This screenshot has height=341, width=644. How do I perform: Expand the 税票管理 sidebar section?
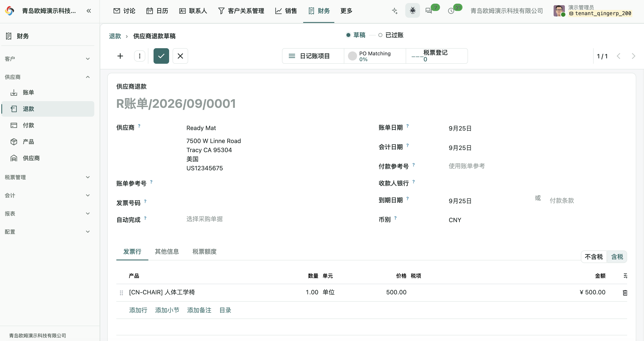click(48, 177)
